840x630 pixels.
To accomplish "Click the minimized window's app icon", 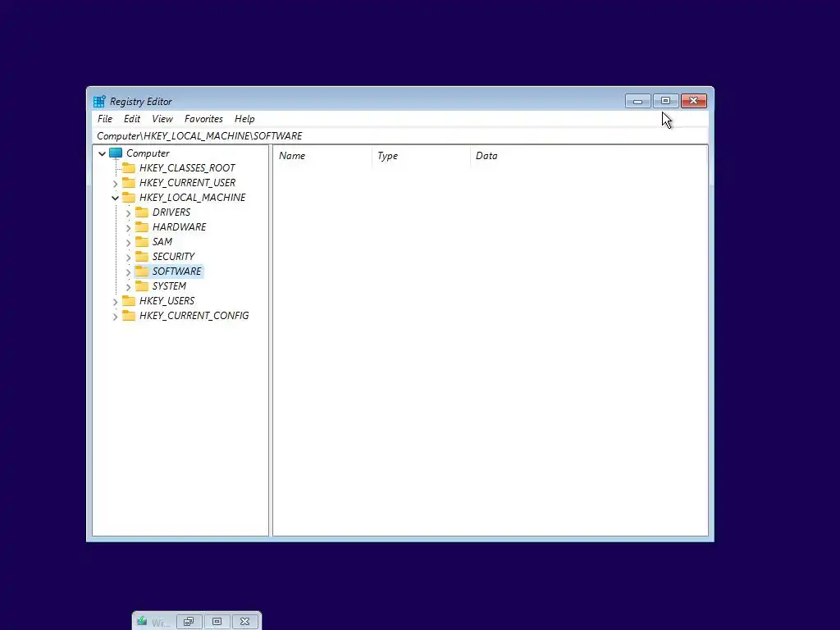I will [142, 622].
